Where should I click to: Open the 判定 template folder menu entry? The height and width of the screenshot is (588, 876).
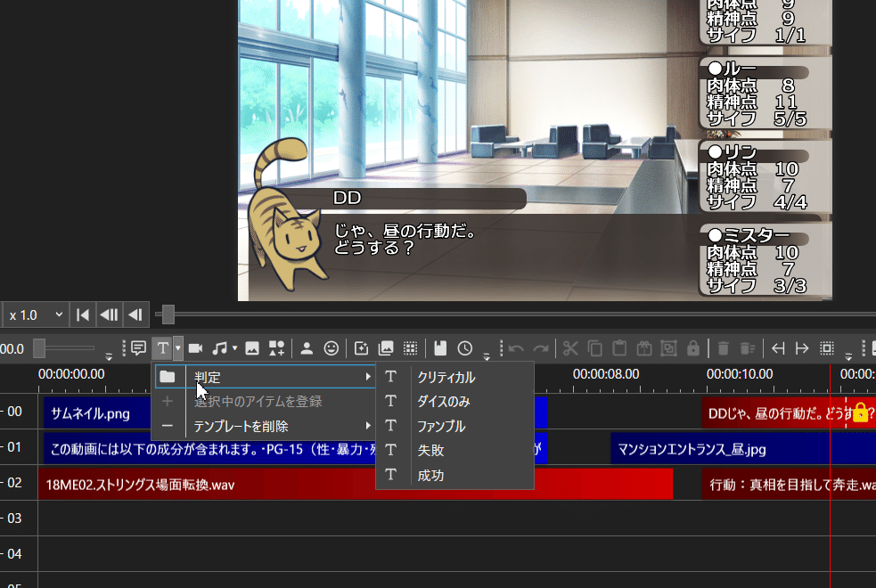tap(264, 377)
